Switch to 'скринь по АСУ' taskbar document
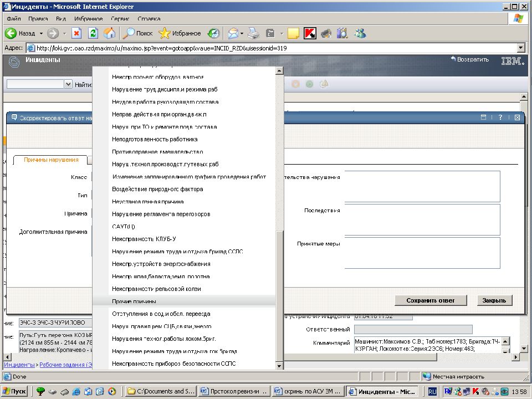This screenshot has width=532, height=399. point(308,391)
